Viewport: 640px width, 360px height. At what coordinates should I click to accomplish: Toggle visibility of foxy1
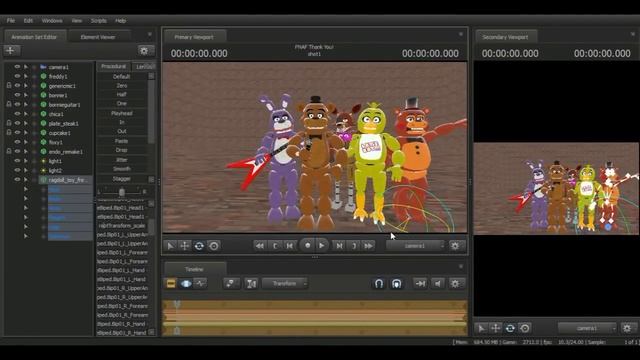[17, 142]
